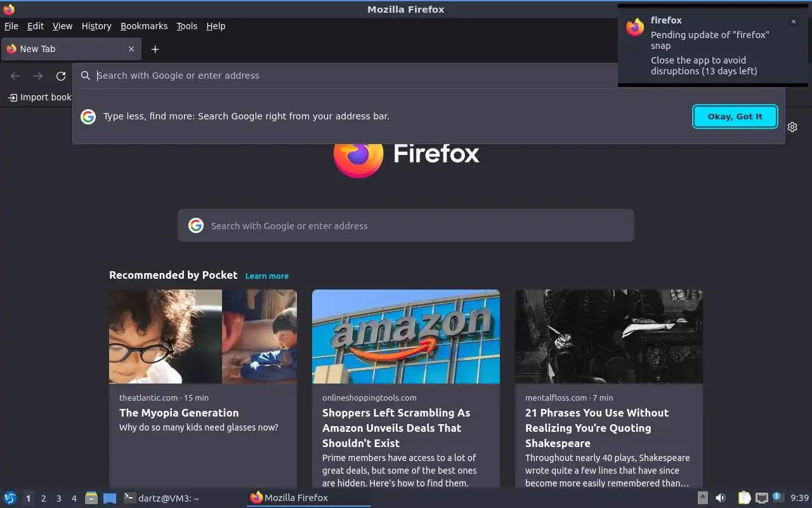
Task: Open the File menu
Action: tap(11, 26)
